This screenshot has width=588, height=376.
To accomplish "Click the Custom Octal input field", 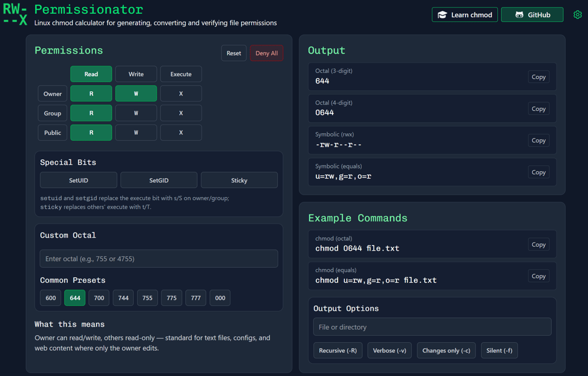I will (158, 259).
